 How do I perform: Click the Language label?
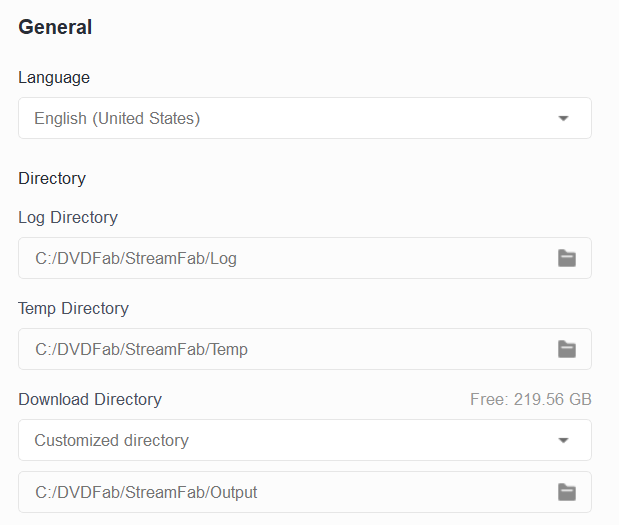point(54,77)
